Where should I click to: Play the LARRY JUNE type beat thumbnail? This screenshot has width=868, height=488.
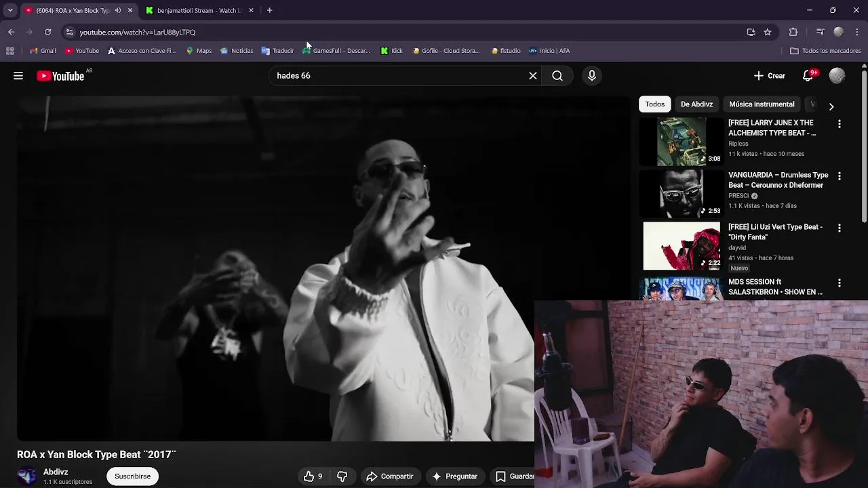click(682, 141)
